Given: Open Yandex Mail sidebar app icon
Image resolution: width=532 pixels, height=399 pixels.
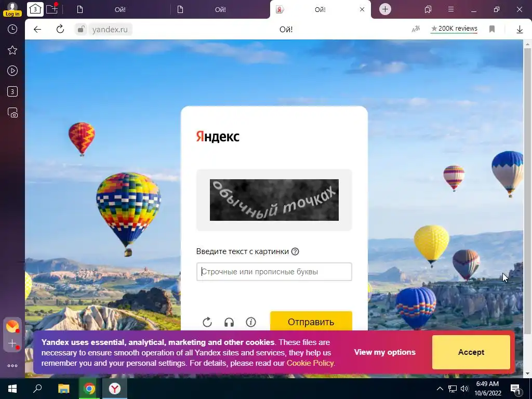Looking at the screenshot, I should [x=12, y=326].
